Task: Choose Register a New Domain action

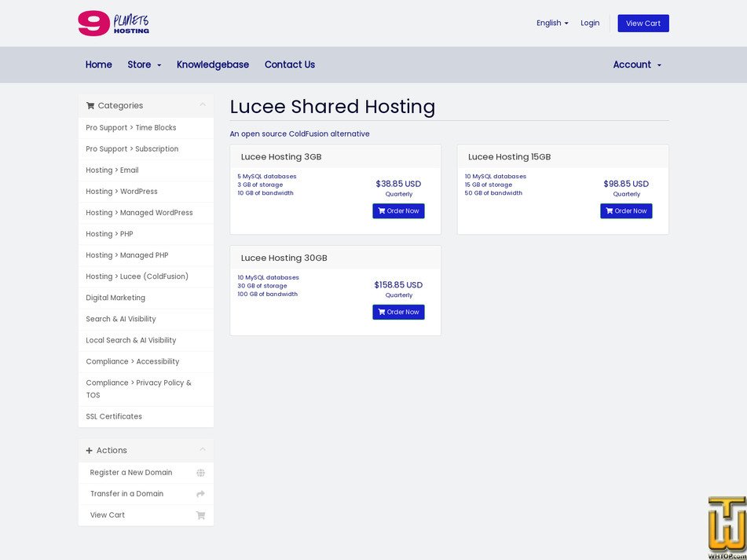Action: [x=146, y=473]
